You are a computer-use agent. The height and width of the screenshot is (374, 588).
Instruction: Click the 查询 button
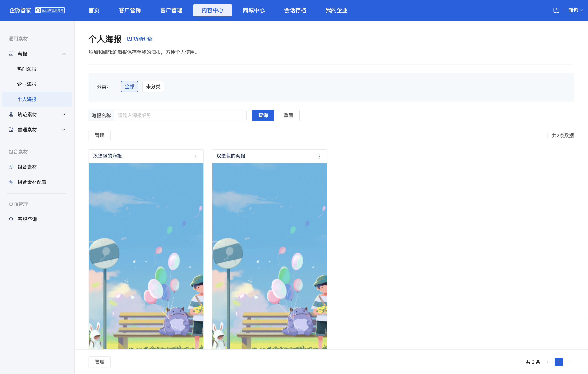click(263, 115)
